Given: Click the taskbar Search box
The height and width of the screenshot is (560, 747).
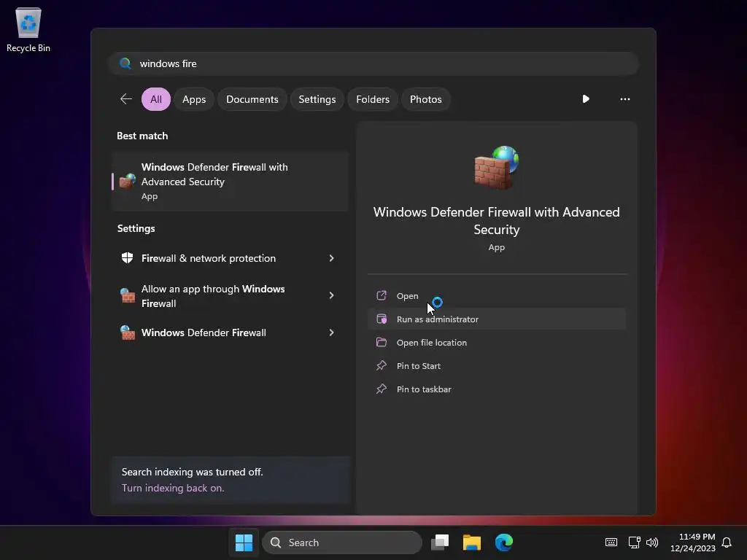Looking at the screenshot, I should (x=342, y=542).
